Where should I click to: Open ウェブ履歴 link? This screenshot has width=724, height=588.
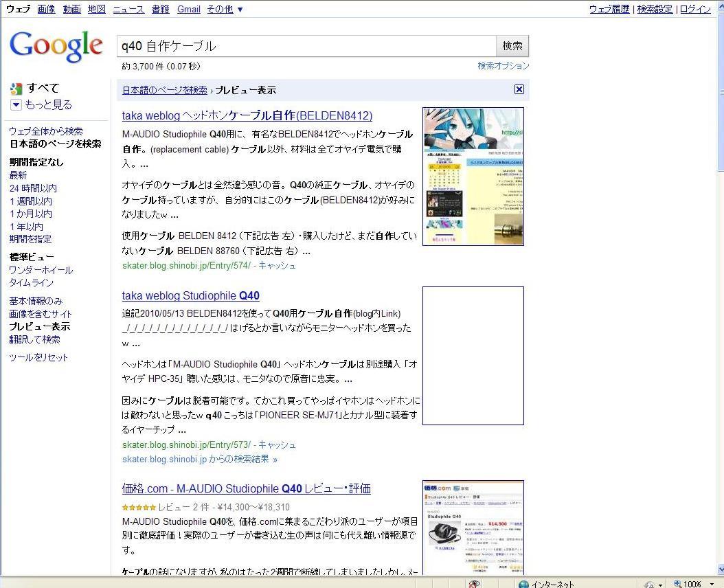pyautogui.click(x=609, y=9)
